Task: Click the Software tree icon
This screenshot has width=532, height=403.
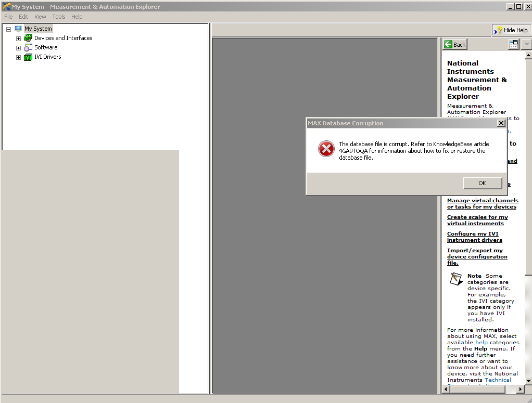Action: [x=28, y=47]
